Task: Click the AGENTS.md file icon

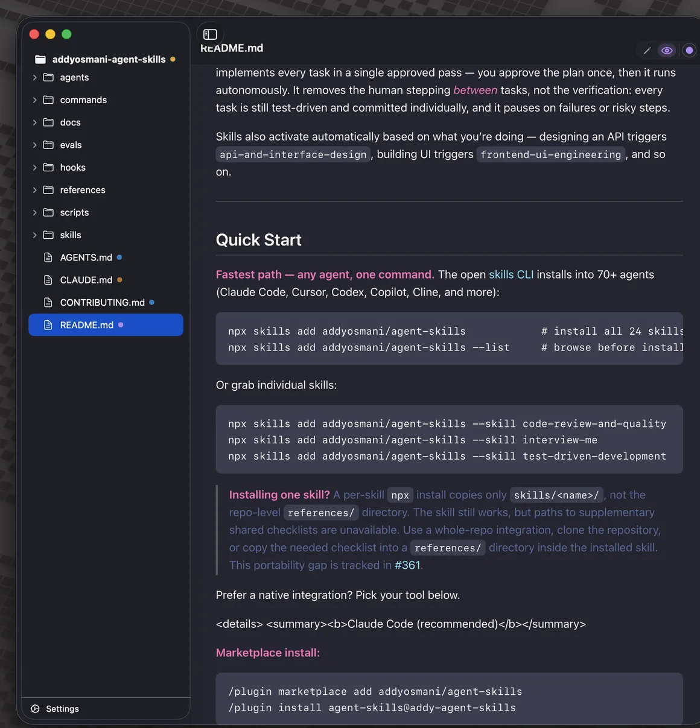Action: tap(48, 258)
